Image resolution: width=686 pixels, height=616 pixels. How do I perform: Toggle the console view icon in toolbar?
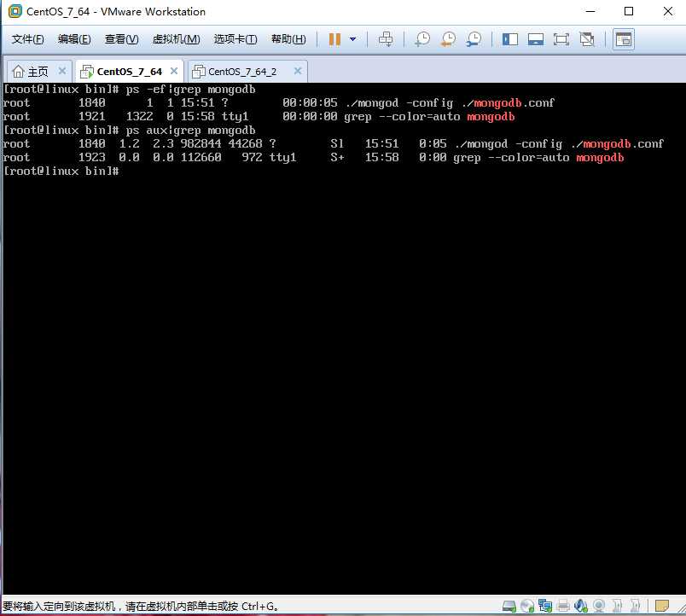pyautogui.click(x=624, y=39)
